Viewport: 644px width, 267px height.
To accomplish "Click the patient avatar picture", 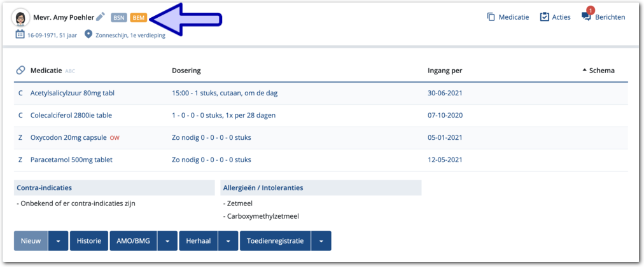I will coord(21,18).
